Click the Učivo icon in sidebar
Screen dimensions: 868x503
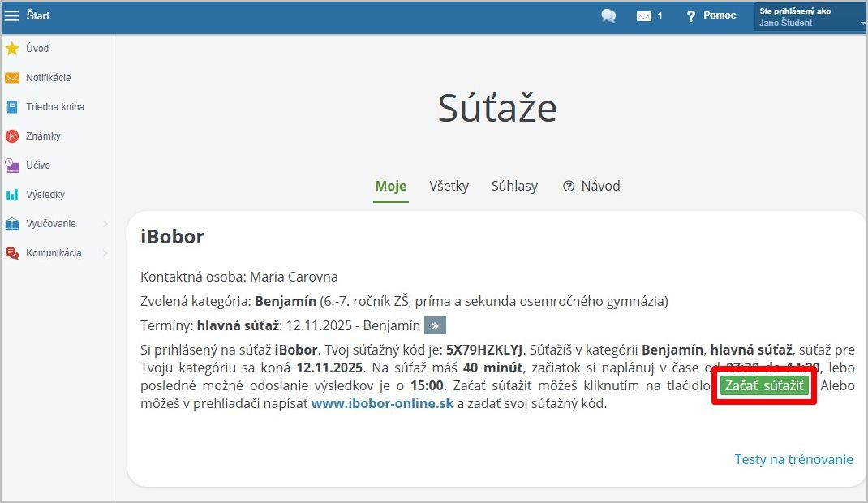(x=12, y=166)
